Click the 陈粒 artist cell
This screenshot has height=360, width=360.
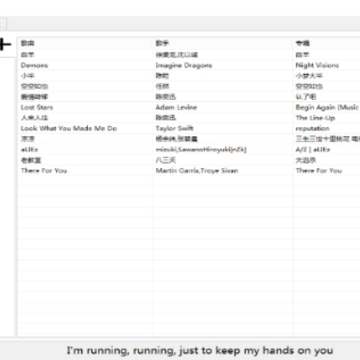162,76
